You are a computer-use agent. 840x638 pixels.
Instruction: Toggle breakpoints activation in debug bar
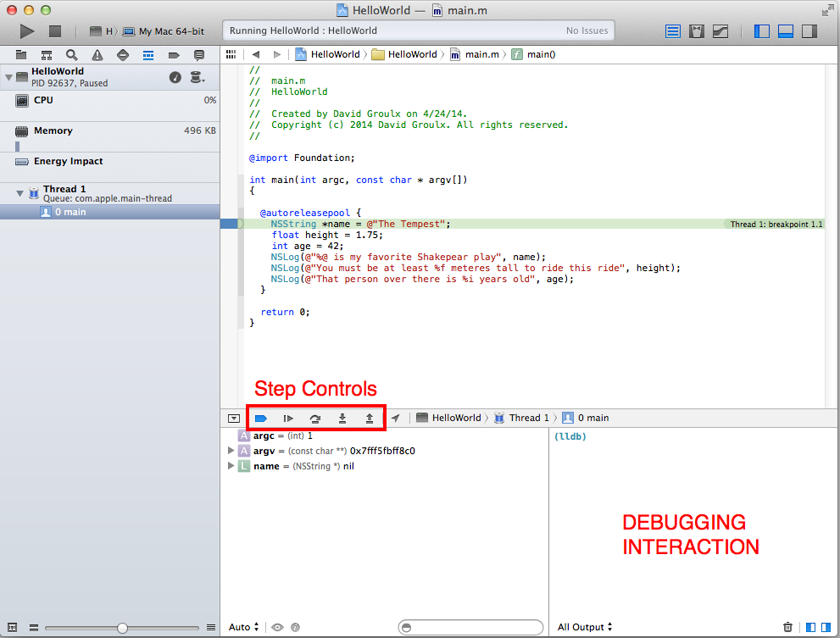[x=261, y=418]
